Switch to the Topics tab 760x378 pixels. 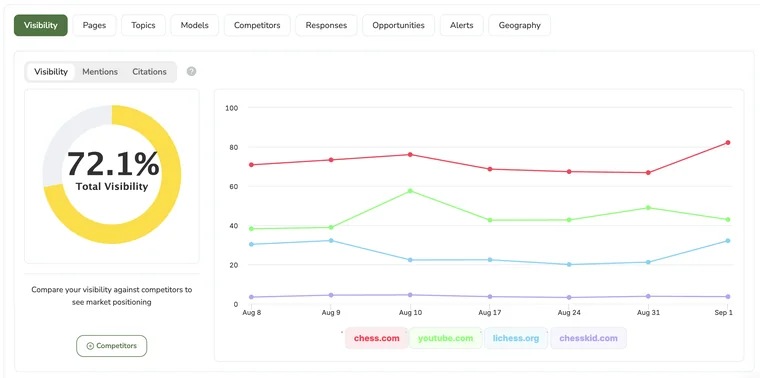143,25
